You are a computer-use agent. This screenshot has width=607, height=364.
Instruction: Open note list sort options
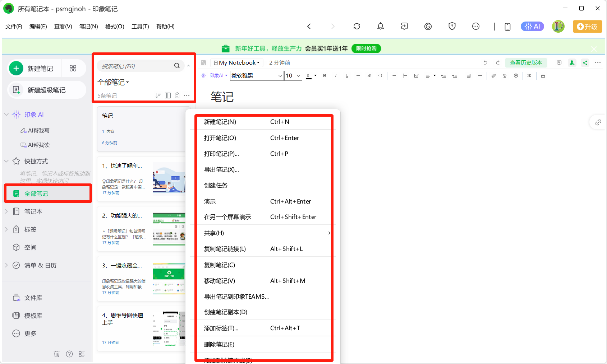(x=158, y=95)
